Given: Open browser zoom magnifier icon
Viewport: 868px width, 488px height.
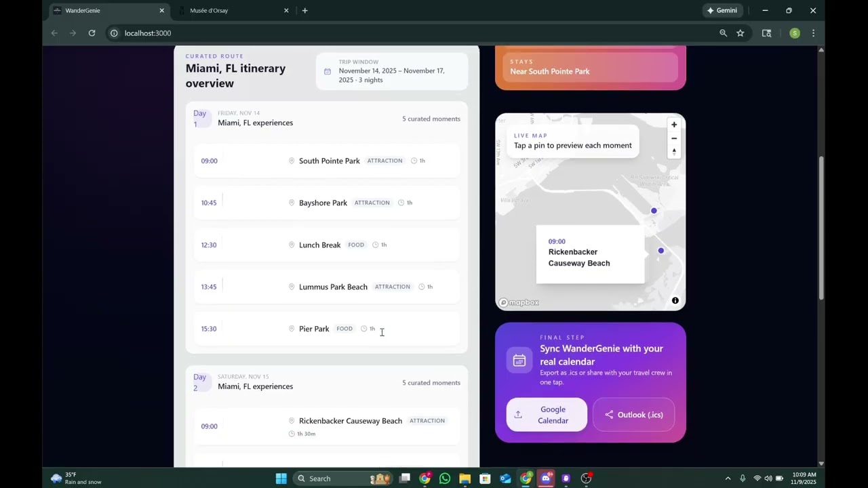Looking at the screenshot, I should [723, 33].
